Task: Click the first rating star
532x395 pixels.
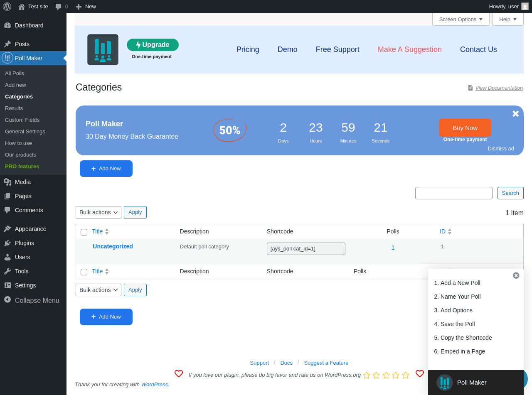Action: click(367, 375)
